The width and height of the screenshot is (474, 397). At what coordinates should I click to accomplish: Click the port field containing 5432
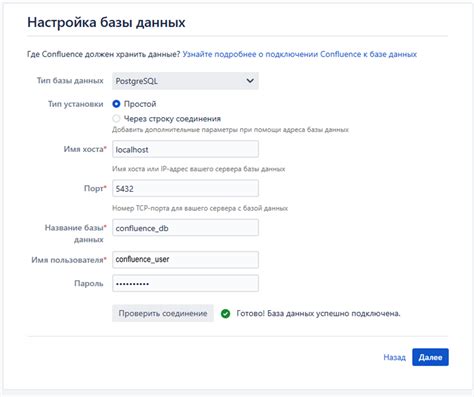tap(185, 188)
